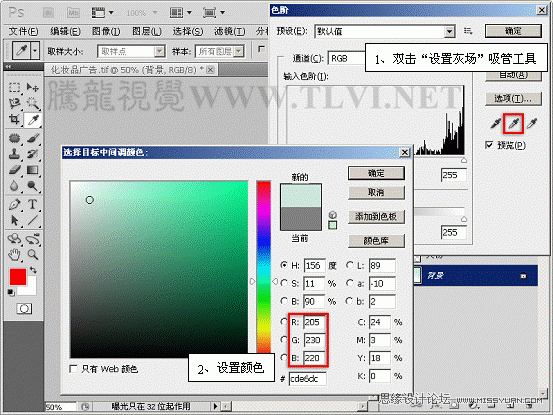Click 确定 button in Levels dialog
The width and height of the screenshot is (553, 415).
click(513, 31)
